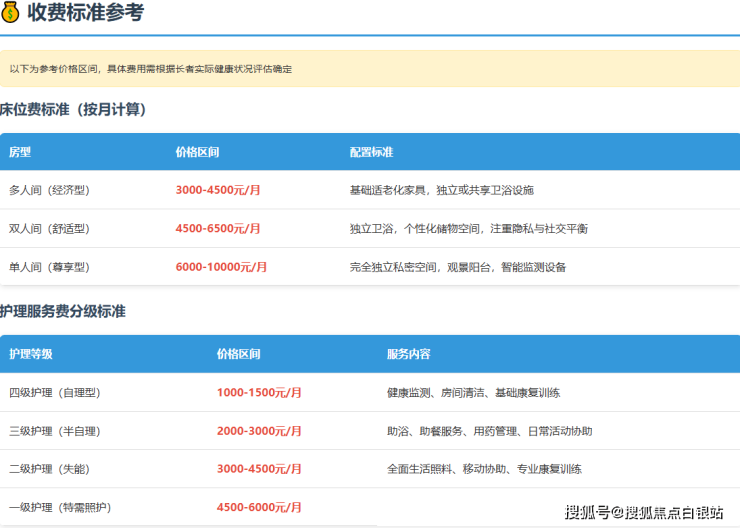Click the money bag icon beside 收费标准参考

point(11,13)
